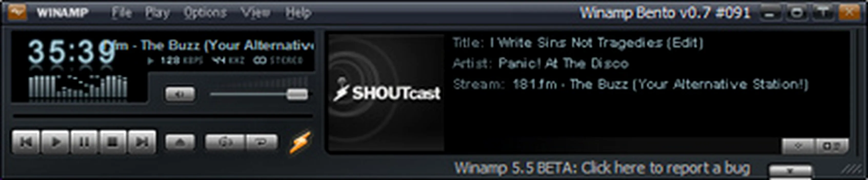This screenshot has height=180, width=868.
Task: Click the SHOUTcast album art thumbnail
Action: pyautogui.click(x=386, y=93)
